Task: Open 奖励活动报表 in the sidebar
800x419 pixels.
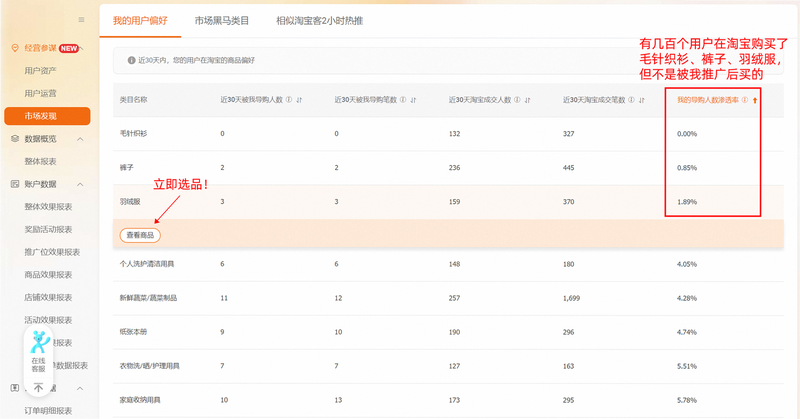Action: 48,229
